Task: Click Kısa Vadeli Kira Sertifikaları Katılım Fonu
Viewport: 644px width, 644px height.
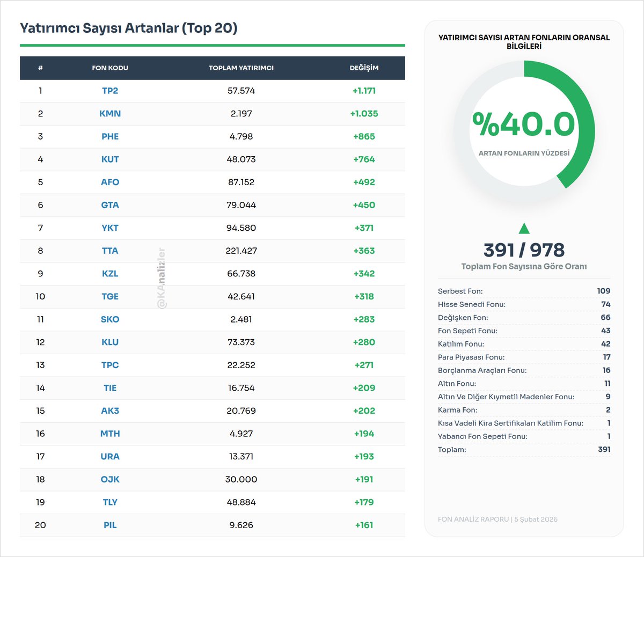Action: [510, 423]
